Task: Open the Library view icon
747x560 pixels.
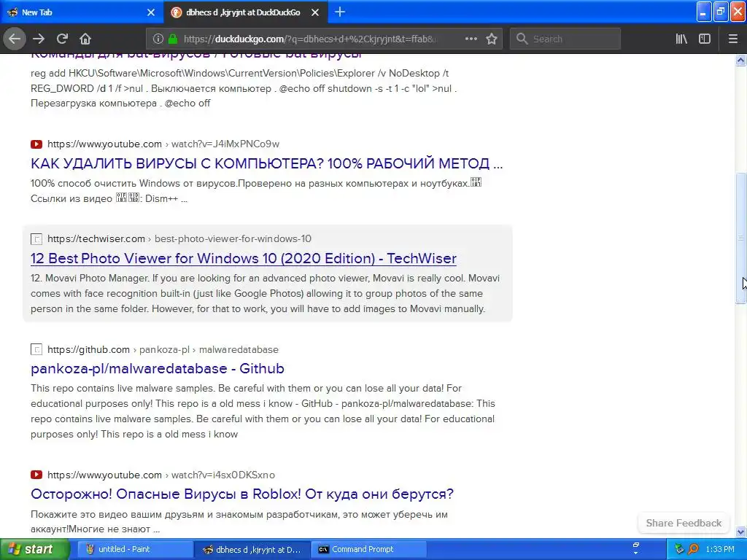Action: [681, 39]
